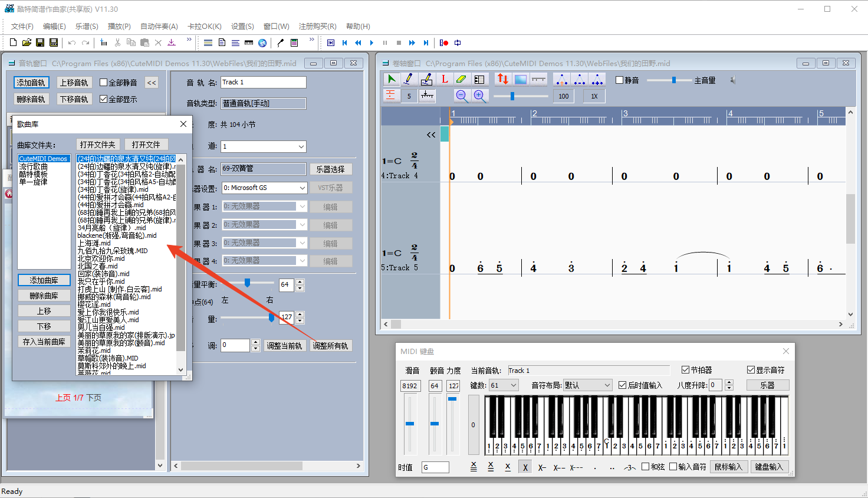Select the plain X quarter note duration
The height and width of the screenshot is (498, 868).
coord(525,467)
